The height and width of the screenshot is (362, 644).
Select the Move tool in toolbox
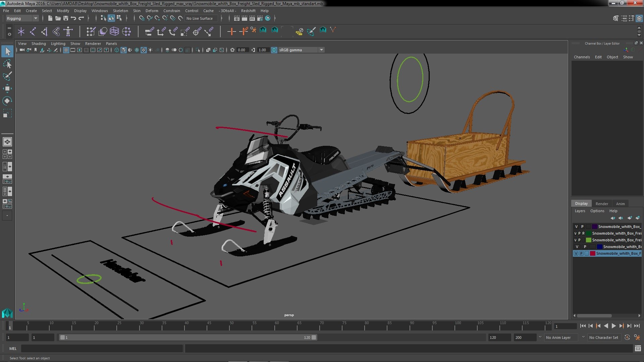7,88
